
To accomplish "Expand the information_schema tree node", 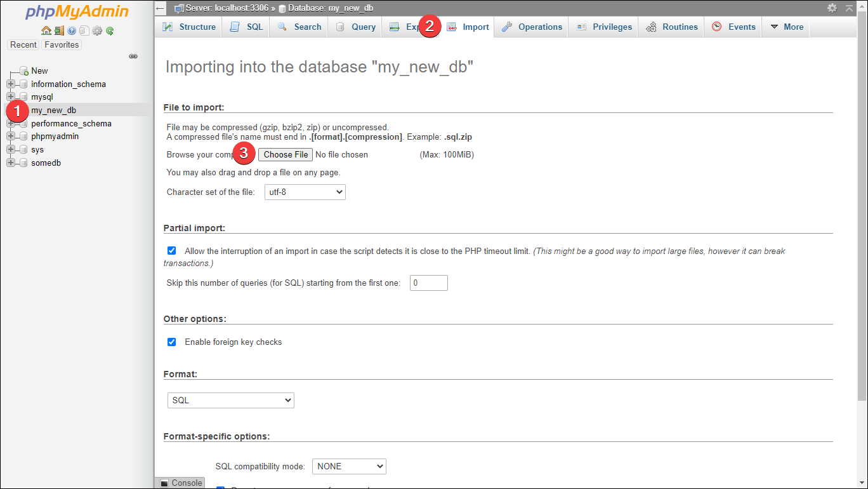I will 11,84.
